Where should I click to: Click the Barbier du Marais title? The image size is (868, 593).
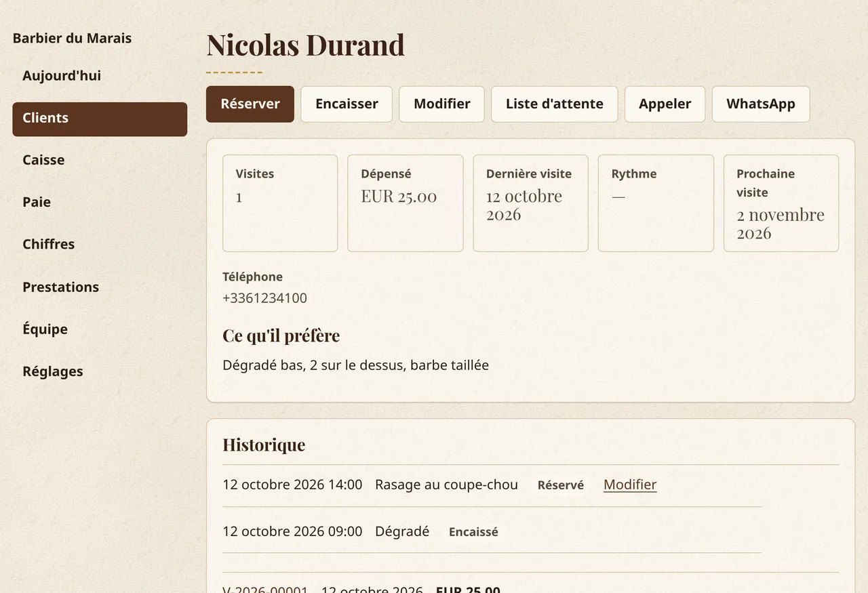pyautogui.click(x=72, y=38)
